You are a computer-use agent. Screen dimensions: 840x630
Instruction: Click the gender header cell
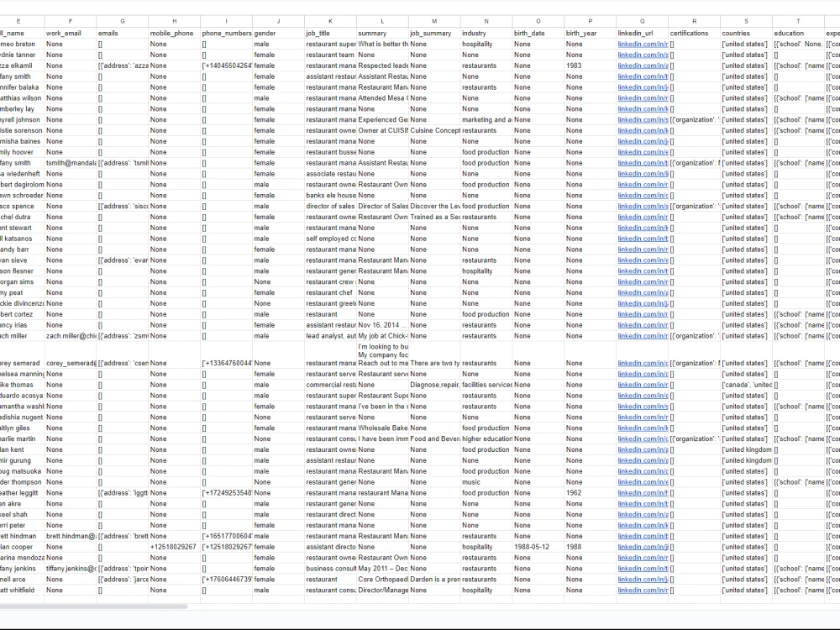[278, 34]
